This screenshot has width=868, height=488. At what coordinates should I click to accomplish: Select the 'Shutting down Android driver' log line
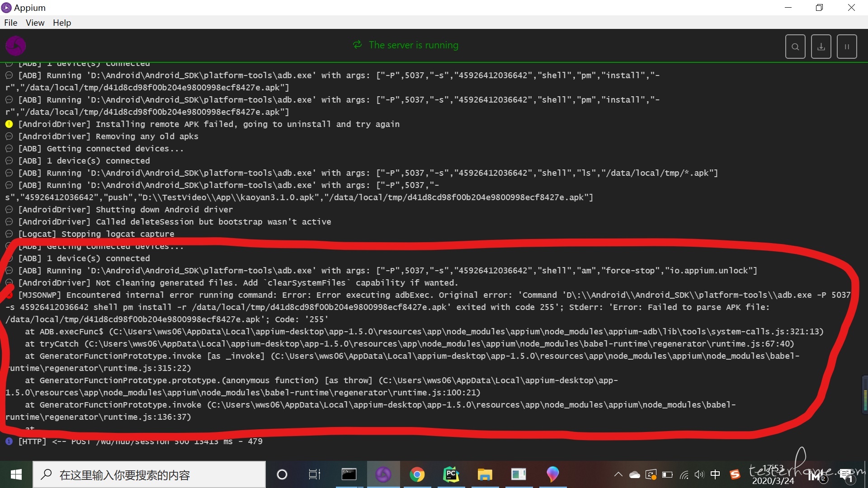(x=125, y=209)
